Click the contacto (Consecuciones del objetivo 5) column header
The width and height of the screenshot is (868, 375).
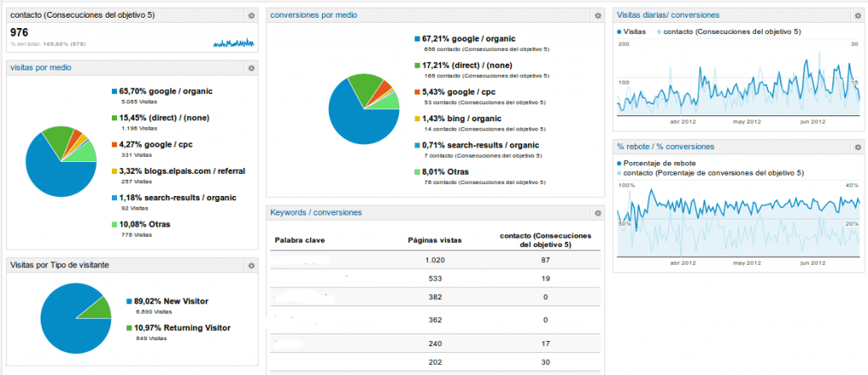pos(545,240)
